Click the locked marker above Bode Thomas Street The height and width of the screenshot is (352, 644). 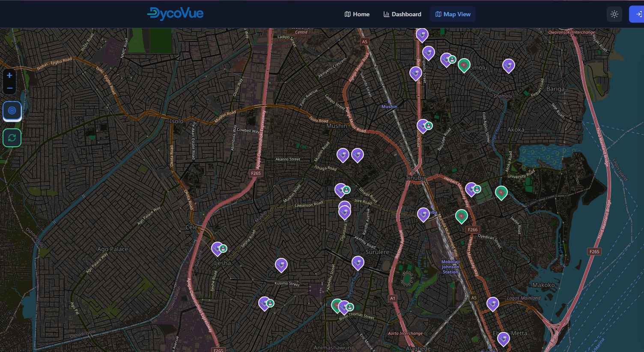[x=345, y=307]
